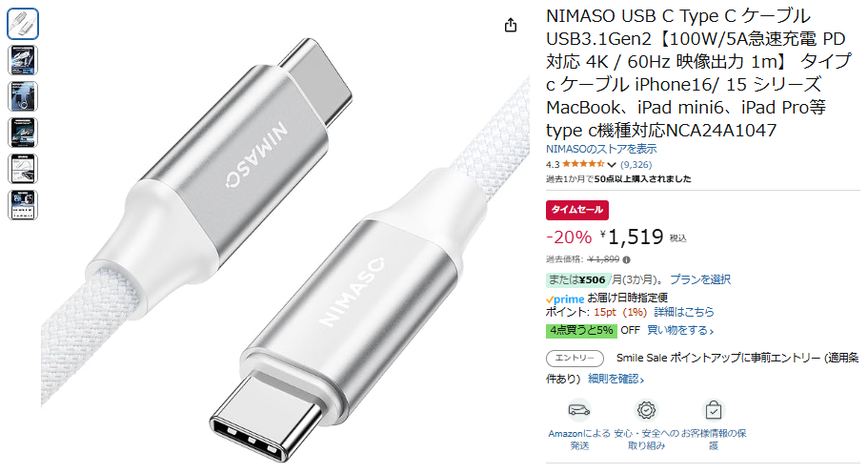
Task: Click the エントリー button
Action: [575, 359]
